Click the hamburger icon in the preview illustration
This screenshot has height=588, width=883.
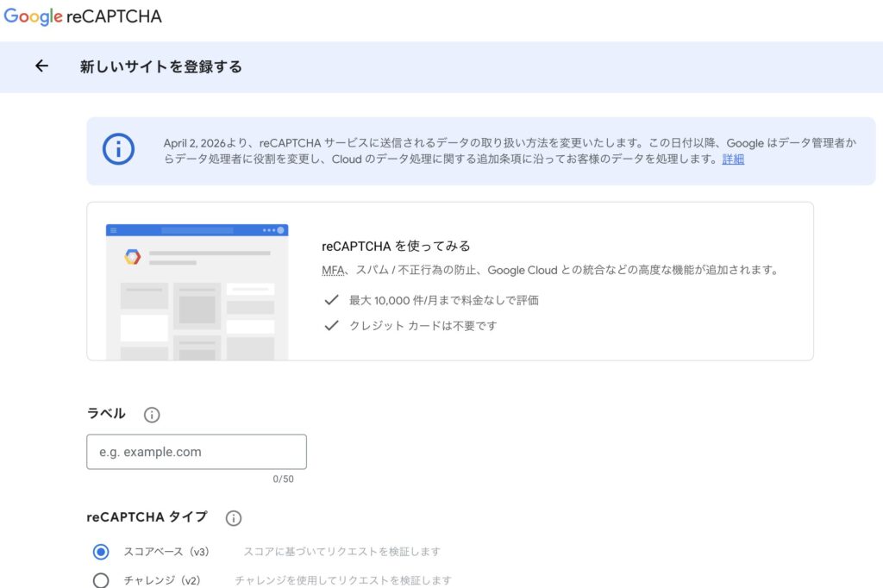[x=113, y=230]
